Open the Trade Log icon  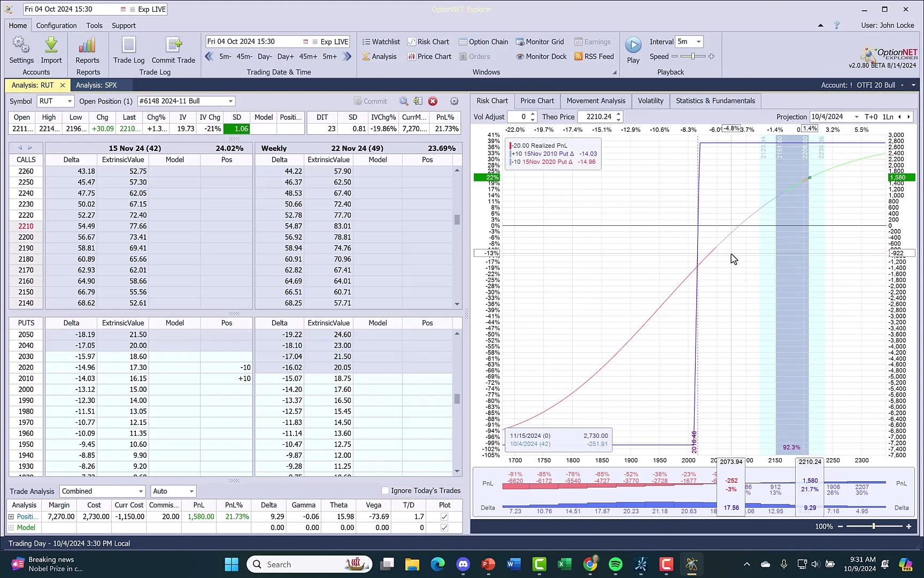[x=129, y=50]
